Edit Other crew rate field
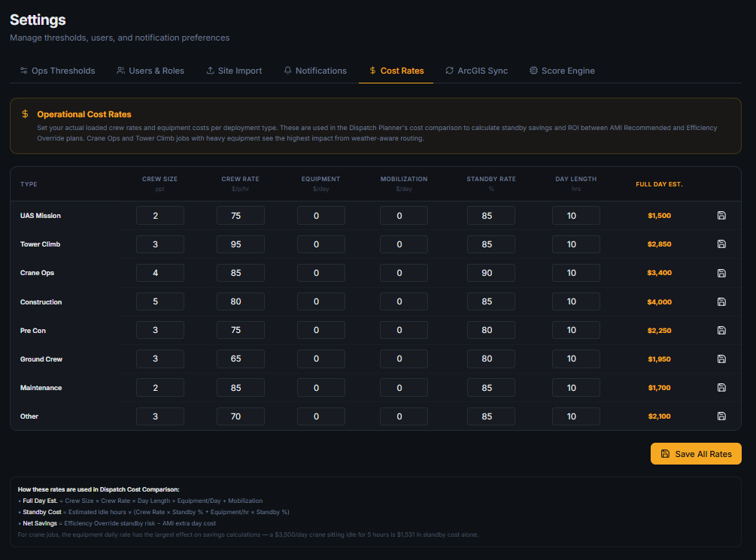This screenshot has width=756, height=560. 241,416
